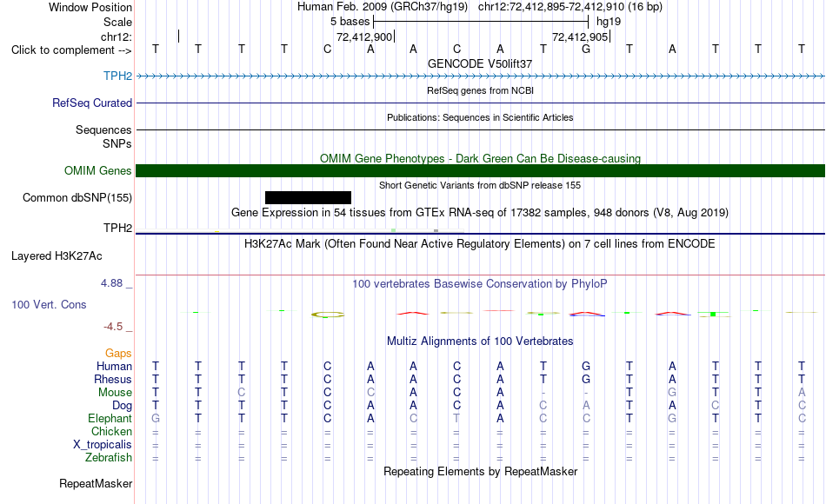826x504 pixels.
Task: Select the Human species label
Action: click(x=114, y=366)
